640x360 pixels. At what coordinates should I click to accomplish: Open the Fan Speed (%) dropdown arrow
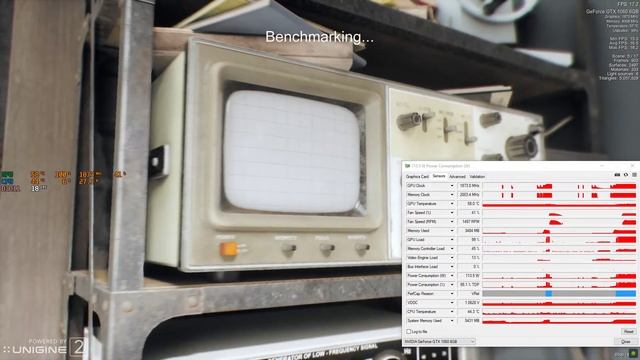452,213
